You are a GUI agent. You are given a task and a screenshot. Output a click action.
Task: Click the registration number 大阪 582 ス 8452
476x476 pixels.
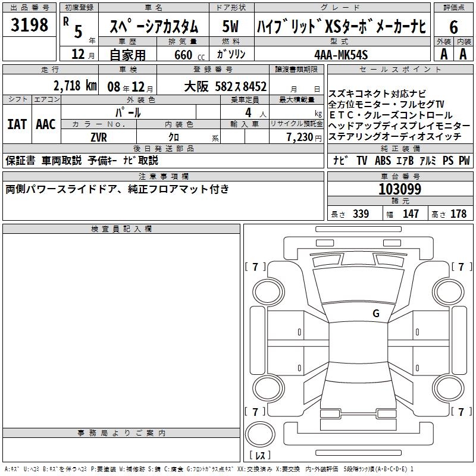[225, 86]
